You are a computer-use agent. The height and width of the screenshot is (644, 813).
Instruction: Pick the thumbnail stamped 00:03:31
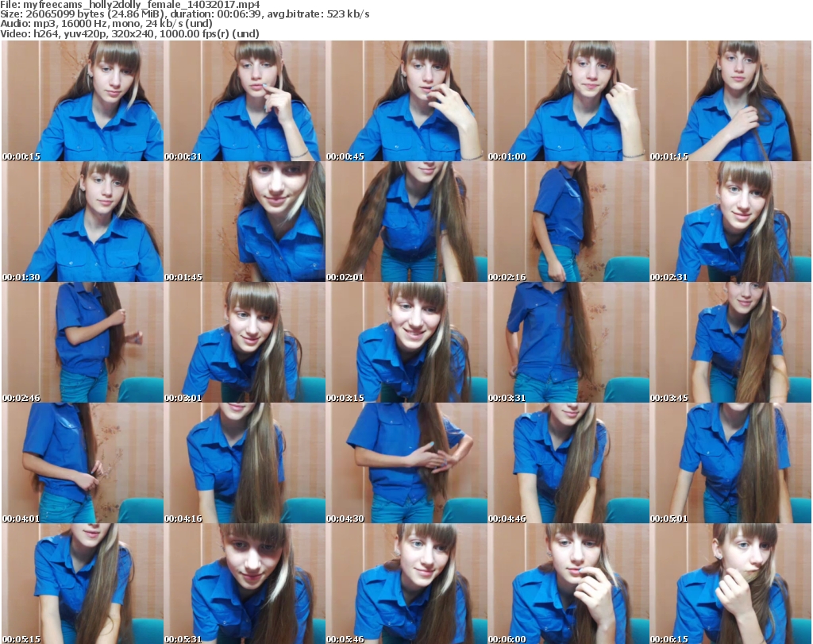(568, 343)
